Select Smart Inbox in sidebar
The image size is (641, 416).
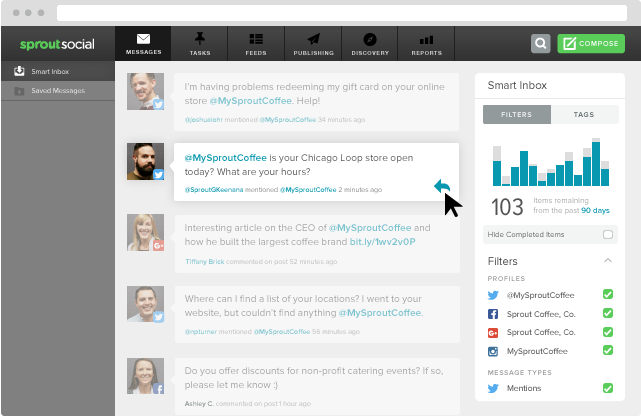coord(58,71)
